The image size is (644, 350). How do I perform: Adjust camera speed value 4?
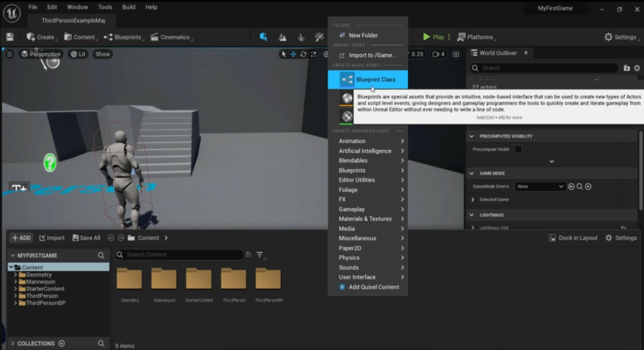coord(439,54)
